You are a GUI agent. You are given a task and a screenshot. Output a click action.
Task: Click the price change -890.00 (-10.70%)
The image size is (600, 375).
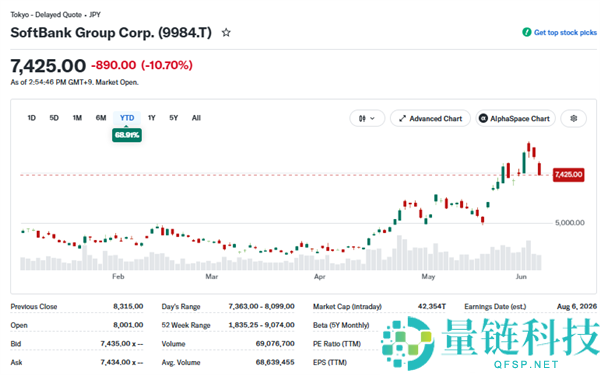[142, 65]
